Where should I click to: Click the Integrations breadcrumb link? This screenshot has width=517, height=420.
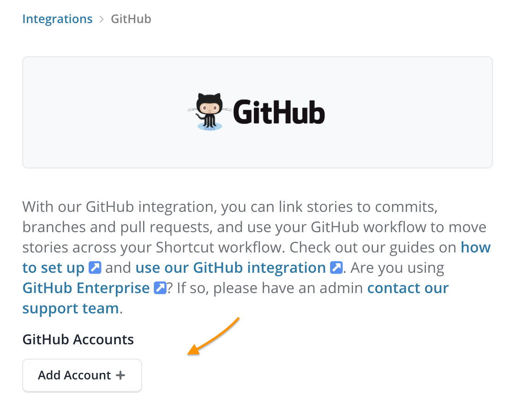point(57,19)
